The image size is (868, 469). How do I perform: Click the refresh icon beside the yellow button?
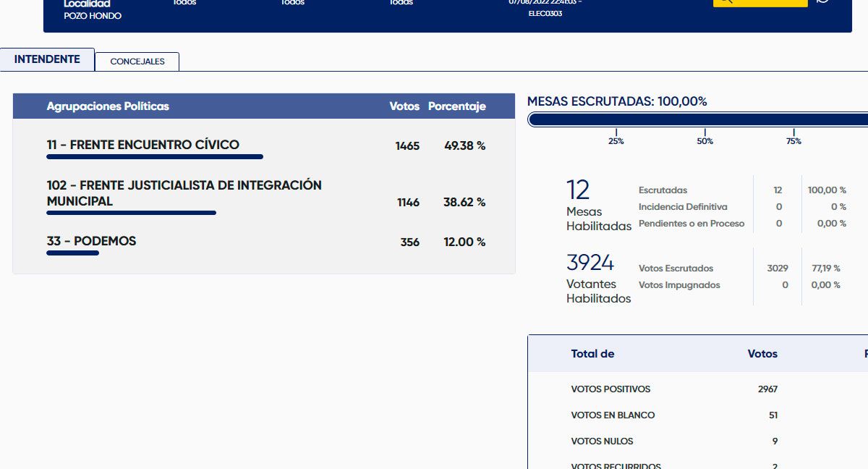[x=822, y=1]
